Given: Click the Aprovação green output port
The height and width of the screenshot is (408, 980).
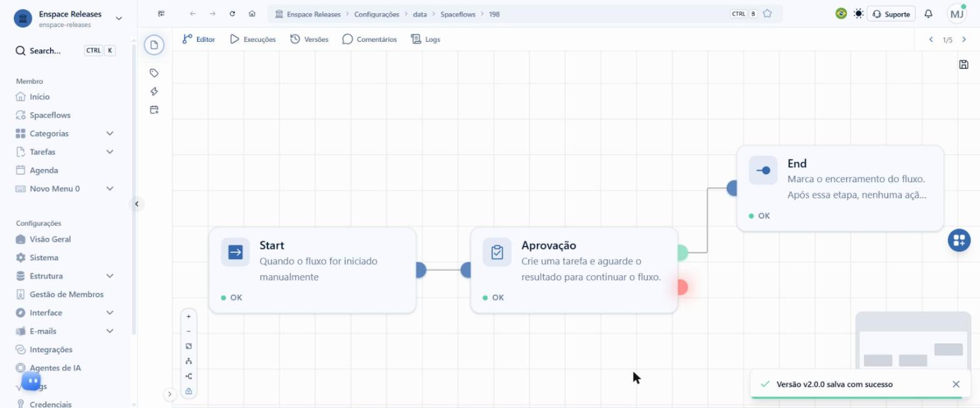Looking at the screenshot, I should click(682, 253).
